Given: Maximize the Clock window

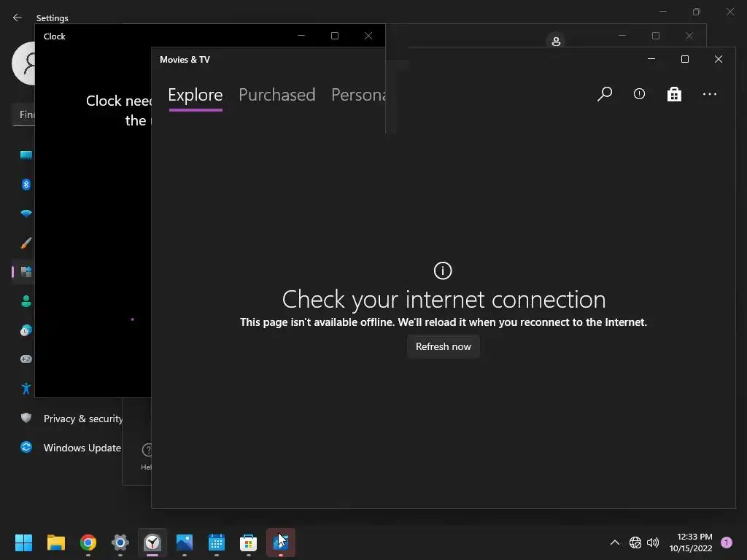Looking at the screenshot, I should [x=334, y=36].
